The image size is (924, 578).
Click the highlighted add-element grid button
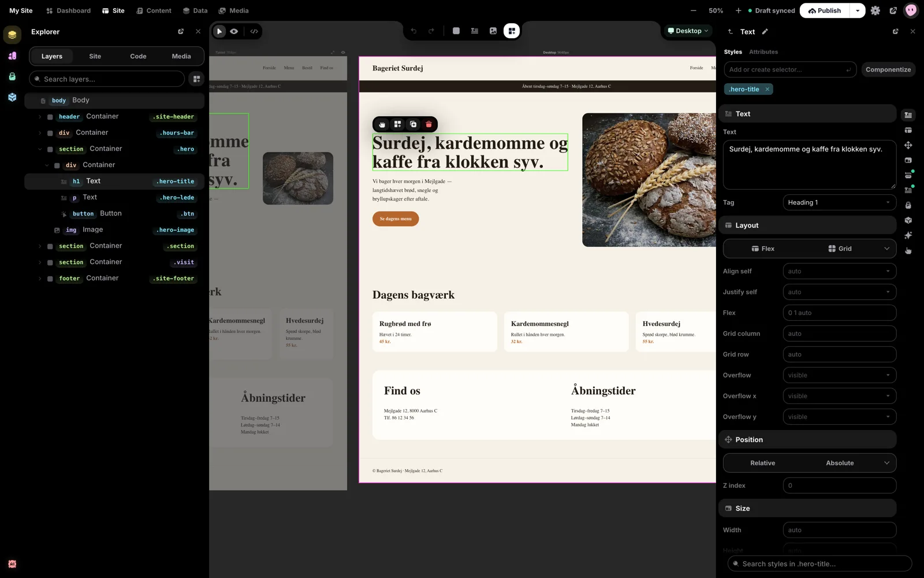512,31
